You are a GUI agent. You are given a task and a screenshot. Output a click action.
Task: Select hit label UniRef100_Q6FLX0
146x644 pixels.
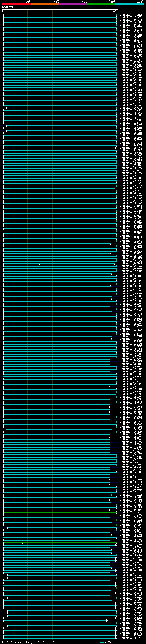[x=131, y=570]
